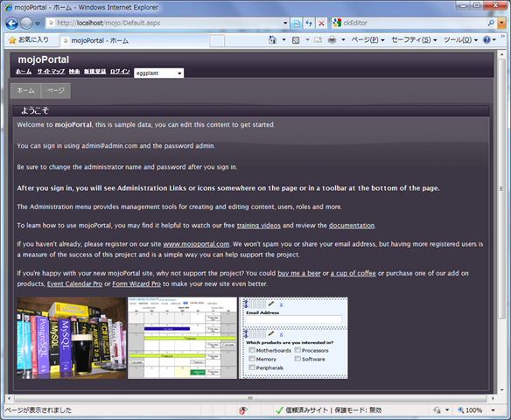Image resolution: width=511 pixels, height=420 pixels.
Task: Follow the documentation link
Action: [x=352, y=226]
